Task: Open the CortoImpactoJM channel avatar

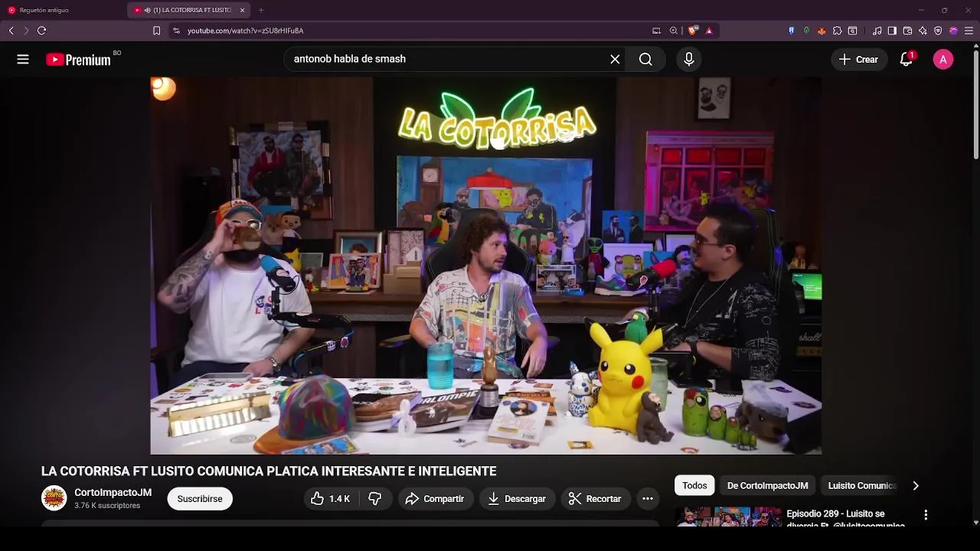Action: [54, 498]
